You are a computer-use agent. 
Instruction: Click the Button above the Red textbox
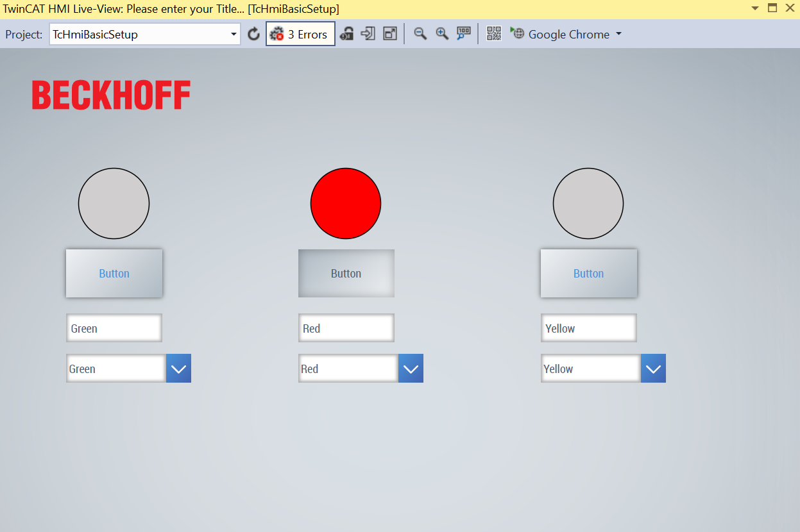346,274
